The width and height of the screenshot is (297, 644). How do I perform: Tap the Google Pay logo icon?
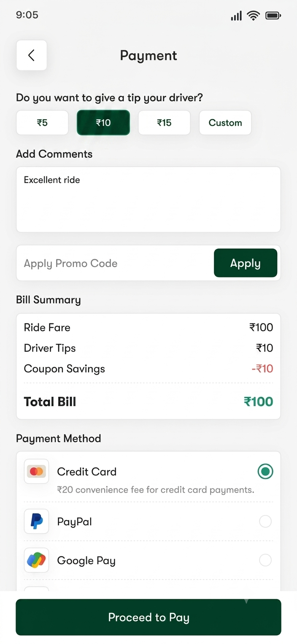tap(36, 560)
